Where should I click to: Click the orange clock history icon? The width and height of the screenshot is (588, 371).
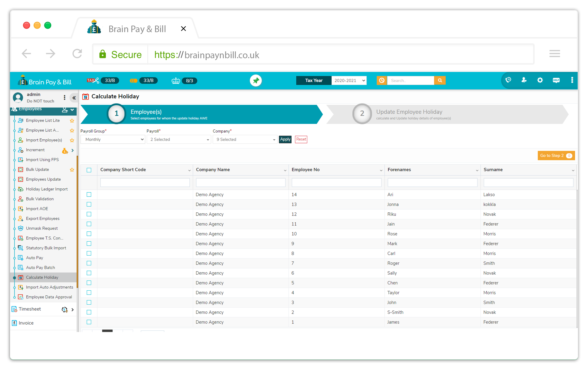(x=382, y=80)
